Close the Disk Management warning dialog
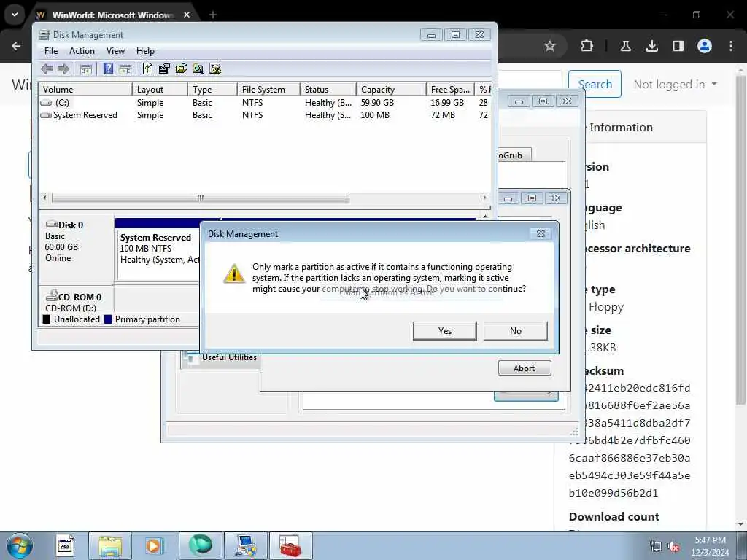This screenshot has height=560, width=747. coord(541,234)
